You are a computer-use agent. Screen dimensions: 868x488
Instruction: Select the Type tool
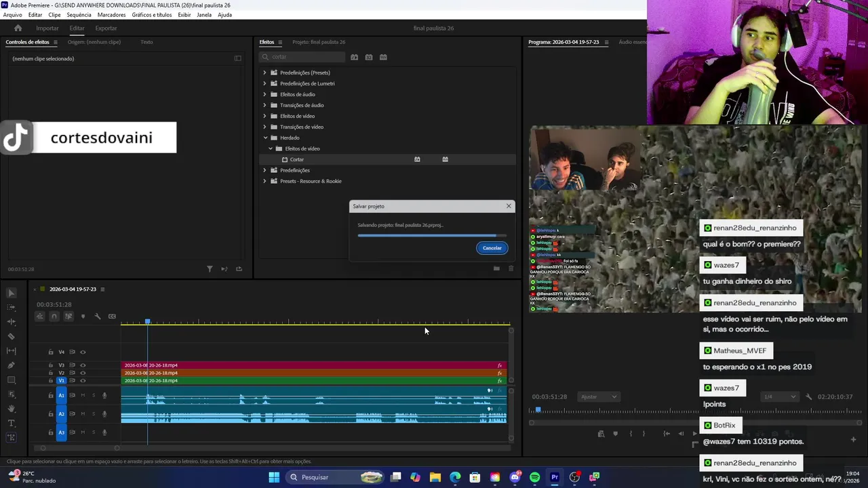point(12,423)
